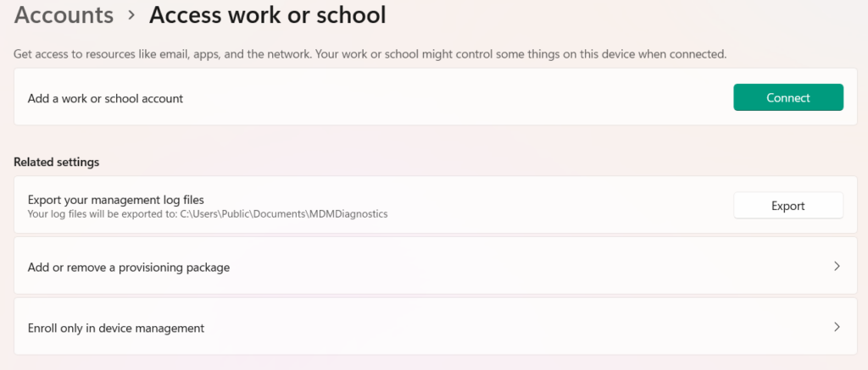The width and height of the screenshot is (868, 370).
Task: Click the "C:" drive in export path
Action: click(184, 214)
